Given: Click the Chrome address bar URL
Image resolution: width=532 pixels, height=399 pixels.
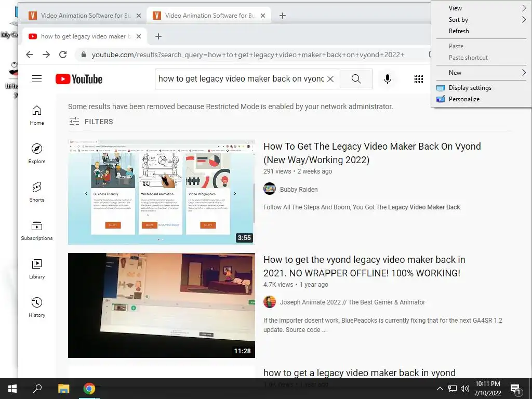Looking at the screenshot, I should pos(248,55).
